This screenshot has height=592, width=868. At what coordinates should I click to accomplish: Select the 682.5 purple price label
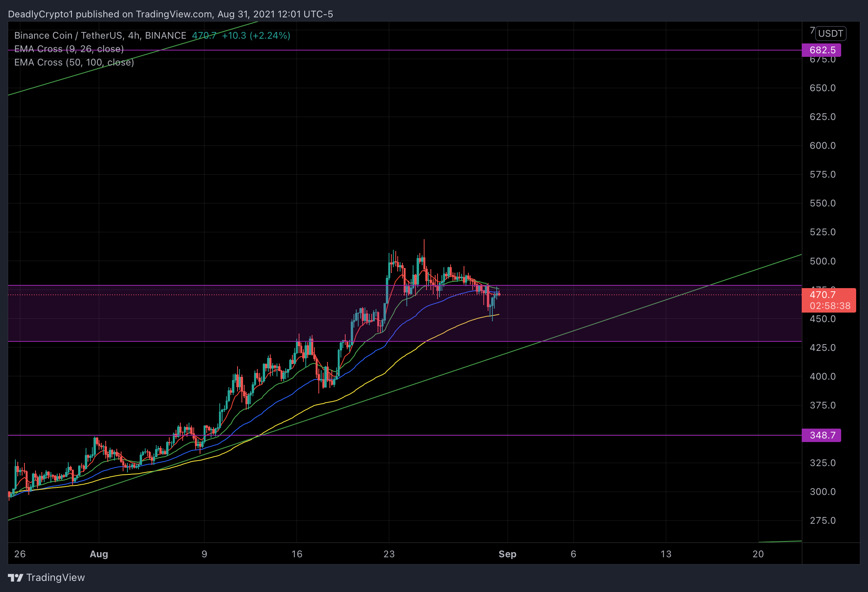(821, 50)
